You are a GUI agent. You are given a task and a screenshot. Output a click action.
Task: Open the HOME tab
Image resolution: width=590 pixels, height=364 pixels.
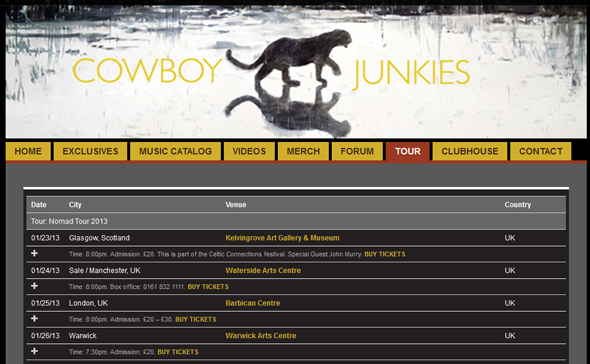tap(28, 151)
